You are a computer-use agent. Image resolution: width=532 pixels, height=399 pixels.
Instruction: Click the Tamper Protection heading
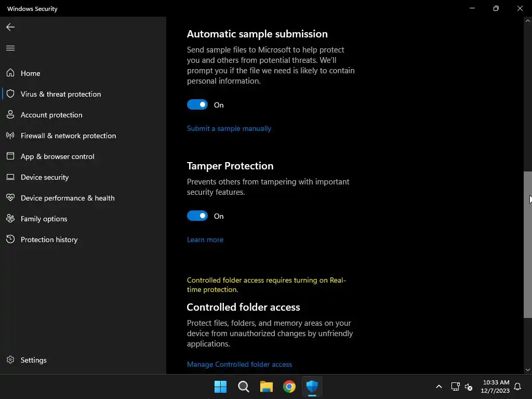coord(230,166)
